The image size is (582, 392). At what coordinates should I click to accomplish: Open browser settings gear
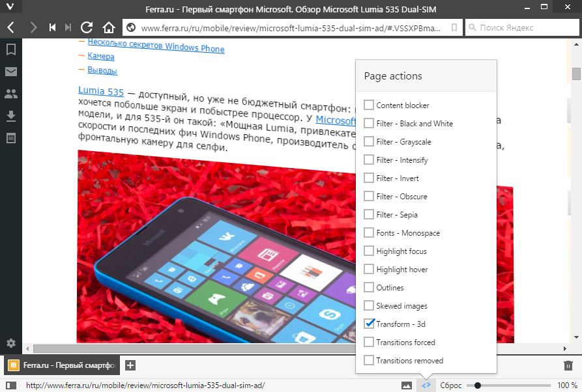point(11,343)
